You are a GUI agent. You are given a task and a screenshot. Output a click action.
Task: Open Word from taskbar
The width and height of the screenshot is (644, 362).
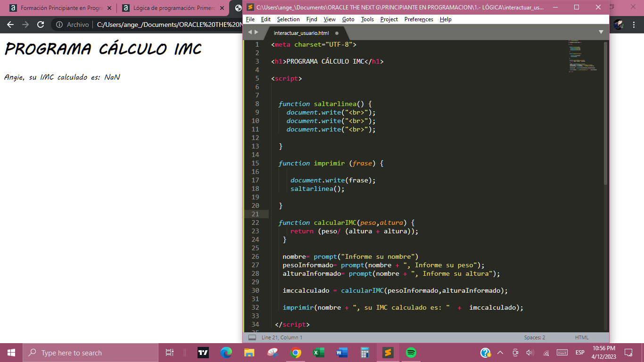point(342,353)
